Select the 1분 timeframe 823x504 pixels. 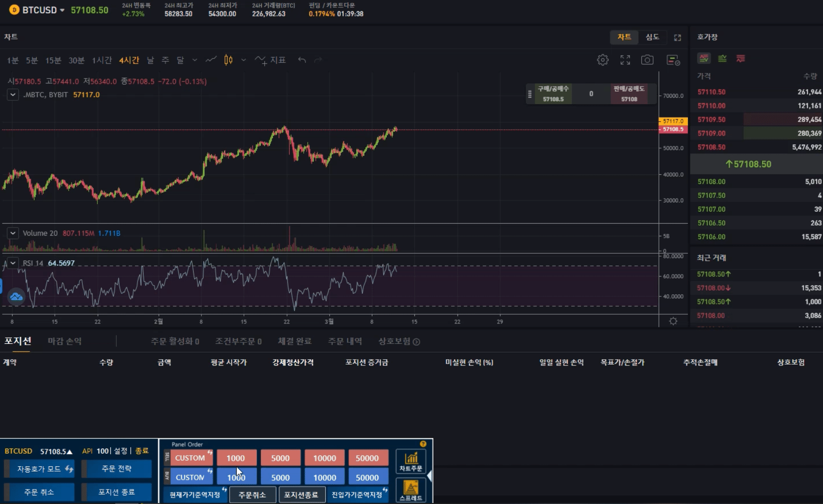pyautogui.click(x=13, y=60)
